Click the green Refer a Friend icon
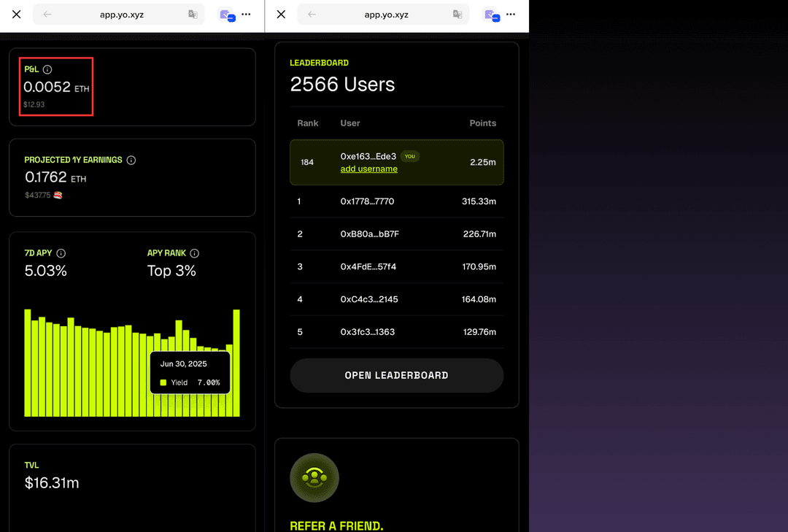The width and height of the screenshot is (788, 532). coord(314,478)
